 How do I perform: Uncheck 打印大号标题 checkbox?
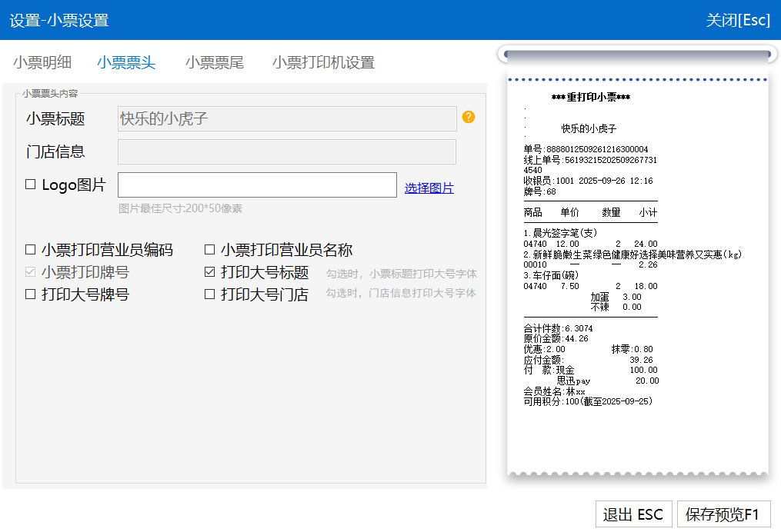(209, 272)
